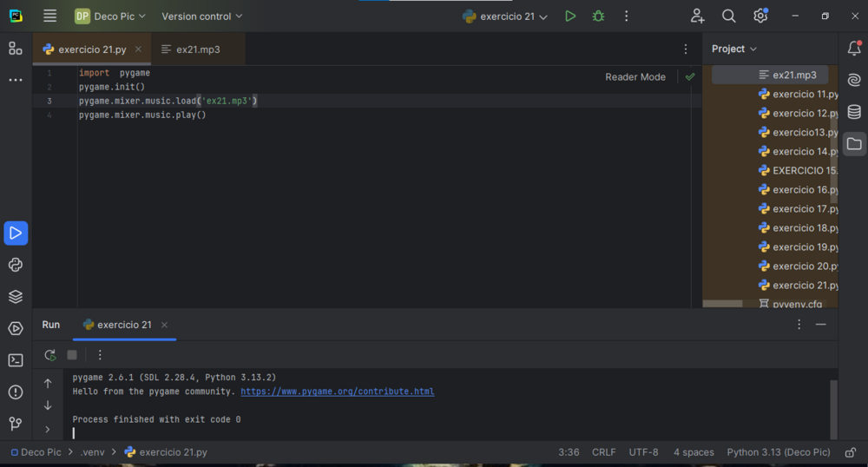The width and height of the screenshot is (868, 467).
Task: Open the Python Packages tool window
Action: coord(16,297)
